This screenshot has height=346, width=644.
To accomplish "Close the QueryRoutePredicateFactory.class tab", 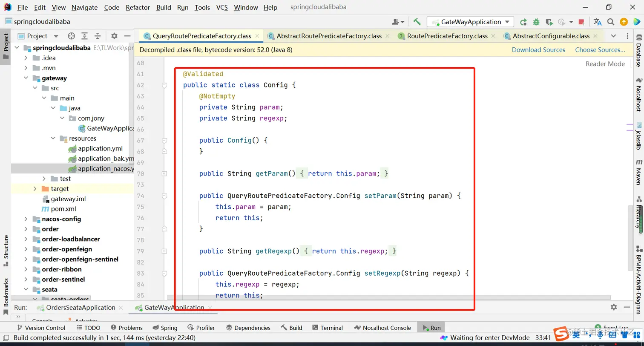I will pyautogui.click(x=257, y=36).
